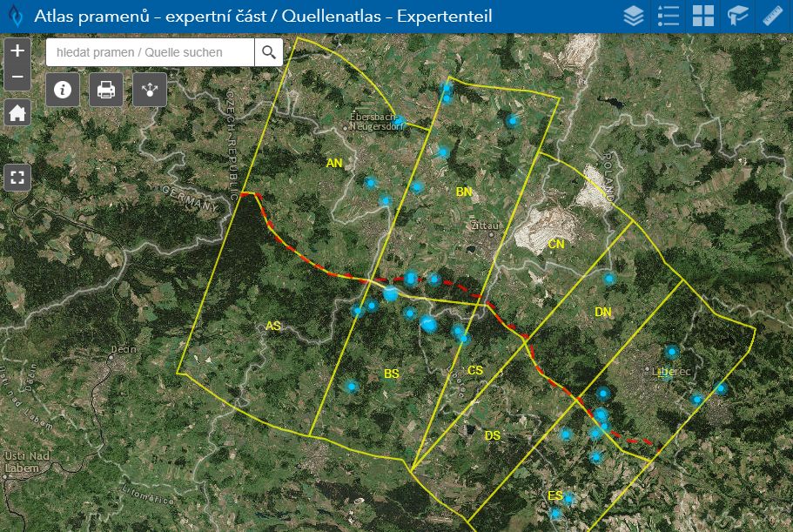Image resolution: width=793 pixels, height=532 pixels.
Task: Return to the default home extent
Action: click(x=17, y=112)
